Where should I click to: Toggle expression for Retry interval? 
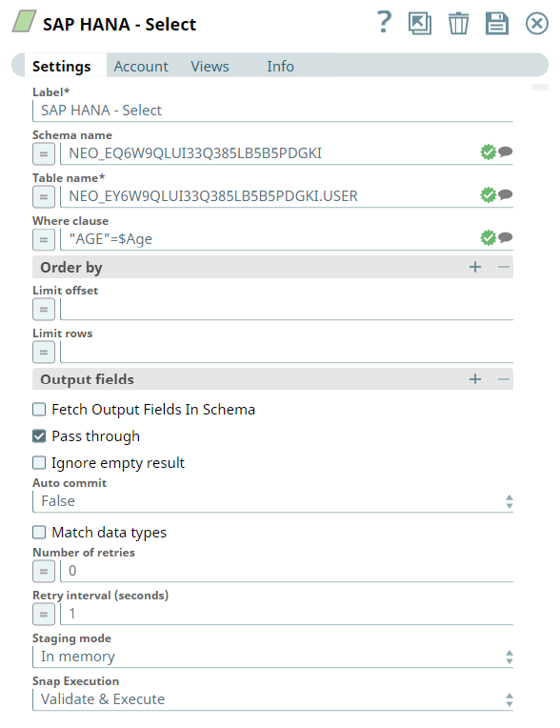coord(44,615)
